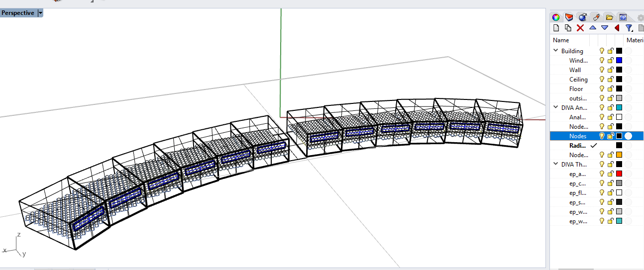Toggle visibility bulb of Building layer

tap(602, 51)
